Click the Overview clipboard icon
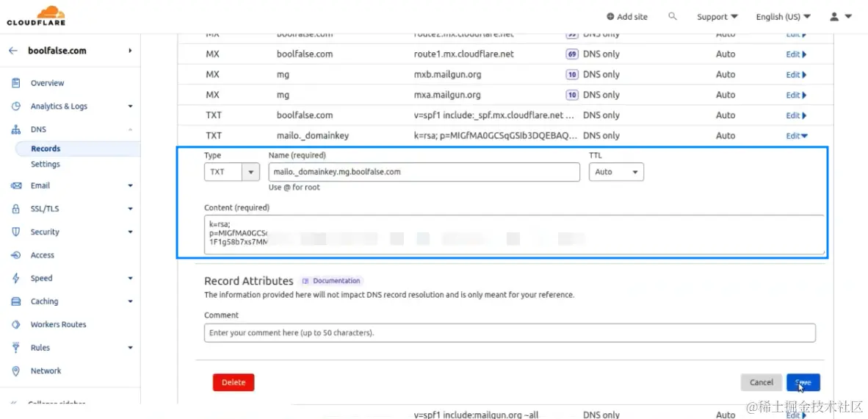Screen dimensions: 868x419 click(16, 83)
